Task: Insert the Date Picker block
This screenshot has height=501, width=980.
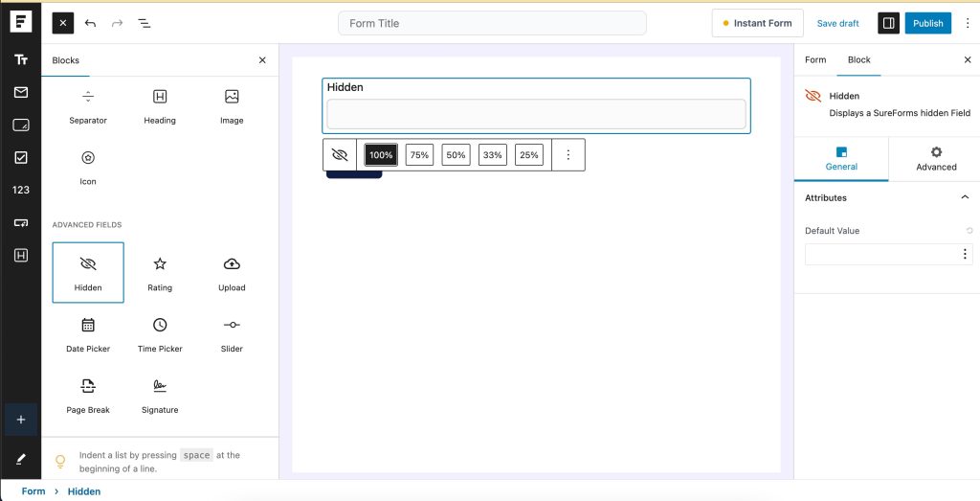Action: tap(88, 333)
